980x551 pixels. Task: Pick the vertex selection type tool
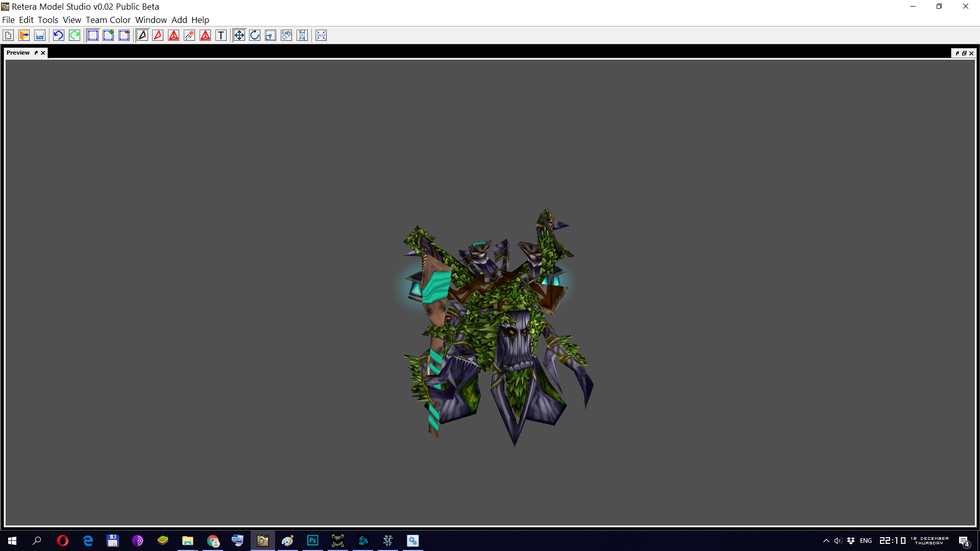tap(142, 35)
